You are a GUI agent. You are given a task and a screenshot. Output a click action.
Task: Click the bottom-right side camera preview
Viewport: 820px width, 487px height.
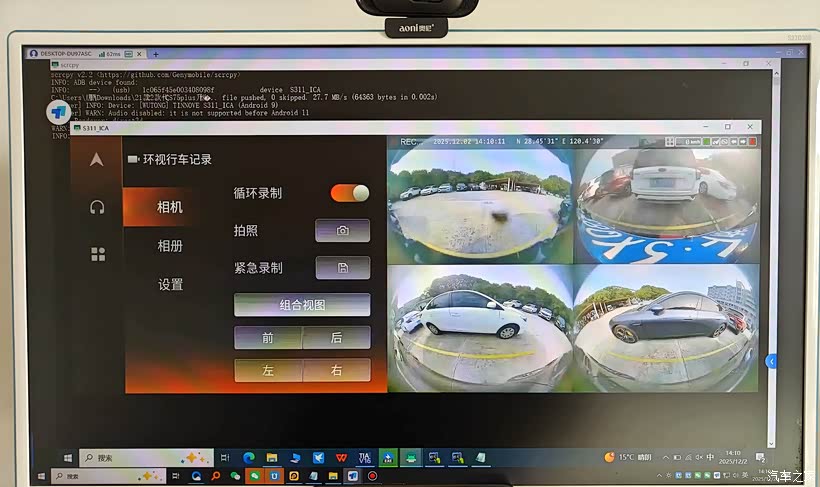[x=666, y=327]
